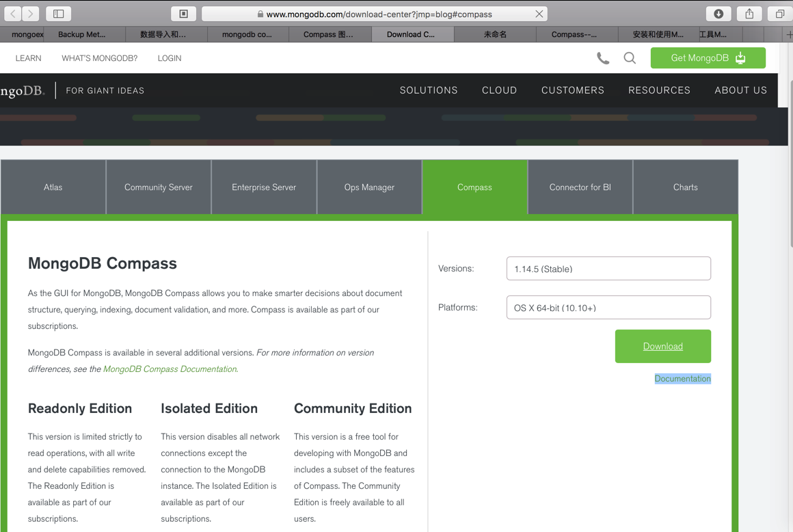Viewport: 793px width, 532px height.
Task: Click the LOGIN link
Action: (170, 58)
